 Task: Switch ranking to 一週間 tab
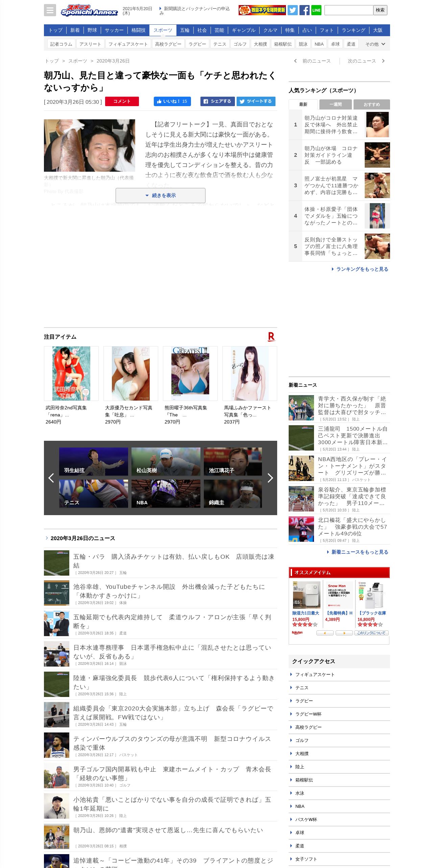(336, 104)
